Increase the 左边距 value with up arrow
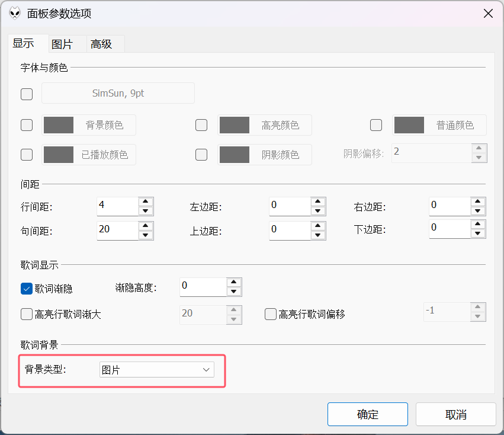Screen dimensions: 504x435 click(318, 201)
